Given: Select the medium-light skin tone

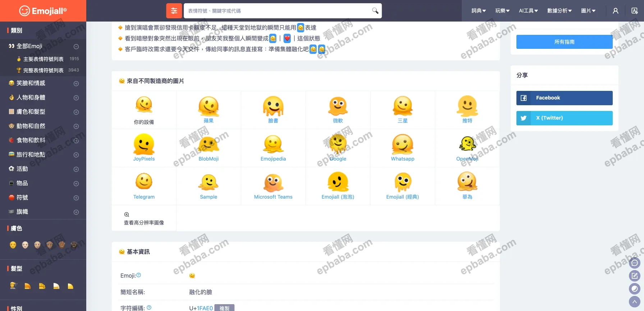Looking at the screenshot, I should 37,245.
